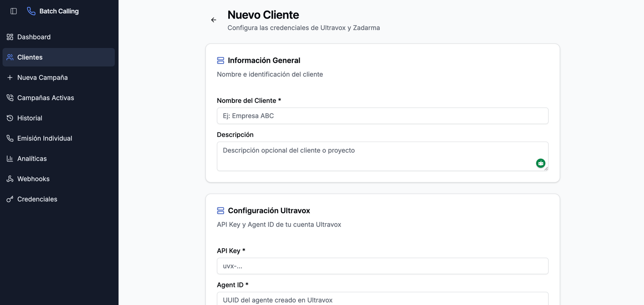Focus the Nombre del Cliente field
644x305 pixels.
382,116
